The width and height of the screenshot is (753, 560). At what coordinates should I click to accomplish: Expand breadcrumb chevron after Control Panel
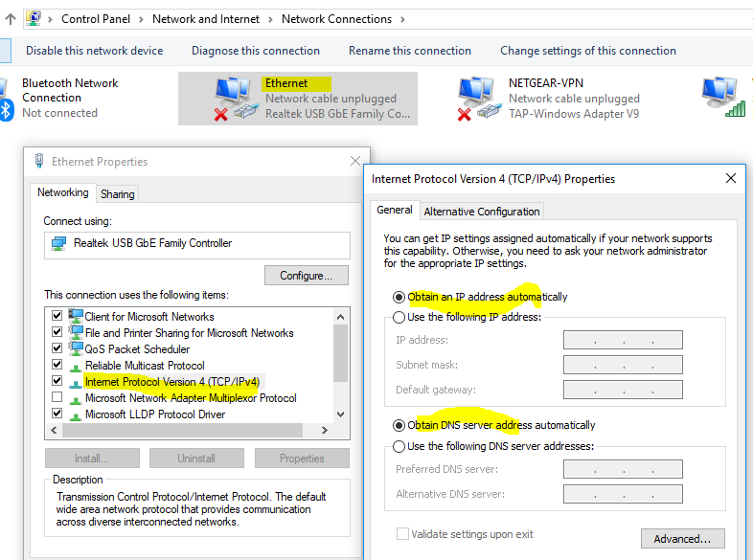[x=141, y=19]
